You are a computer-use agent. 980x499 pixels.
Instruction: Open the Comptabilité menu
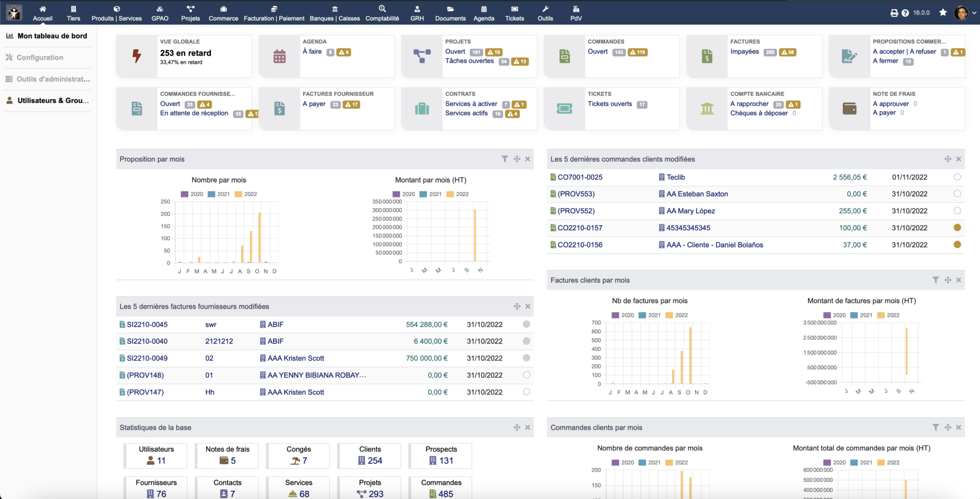pyautogui.click(x=382, y=13)
